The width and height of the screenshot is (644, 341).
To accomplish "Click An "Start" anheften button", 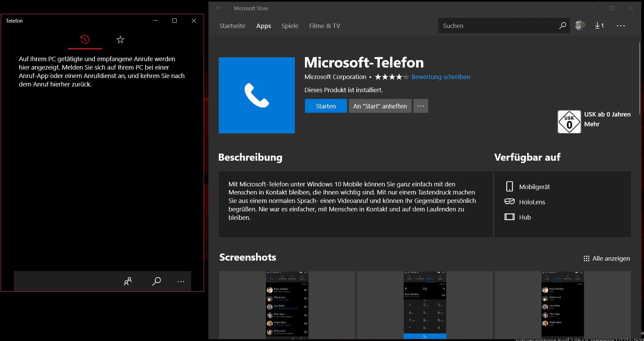I will coord(380,106).
